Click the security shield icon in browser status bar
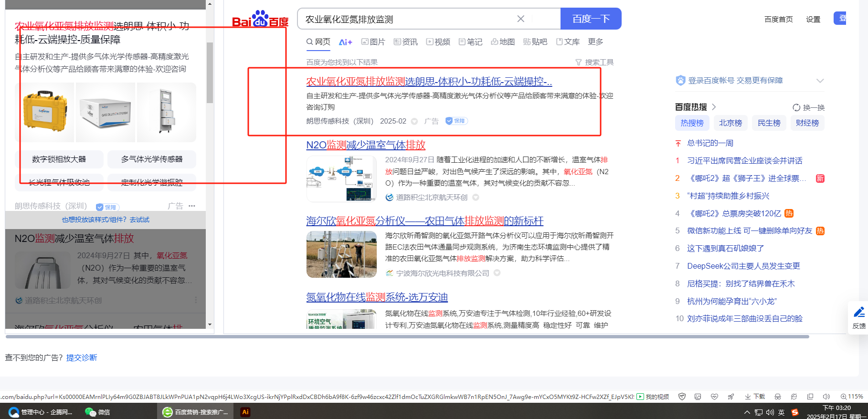 [682, 397]
